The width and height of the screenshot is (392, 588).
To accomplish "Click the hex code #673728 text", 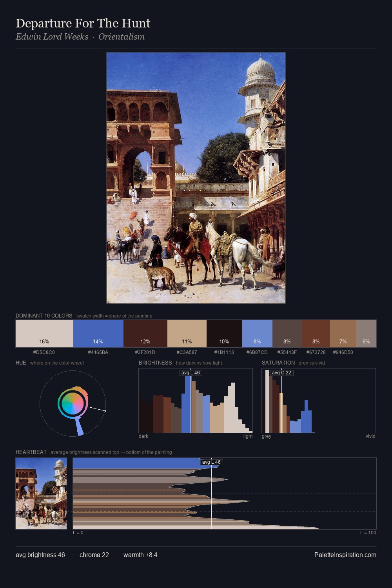I will click(x=316, y=352).
